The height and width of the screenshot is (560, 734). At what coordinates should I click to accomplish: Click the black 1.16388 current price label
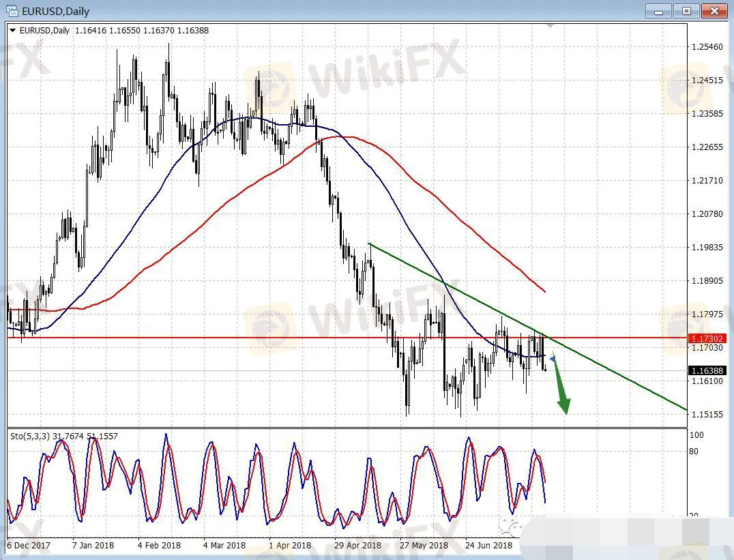[x=706, y=371]
